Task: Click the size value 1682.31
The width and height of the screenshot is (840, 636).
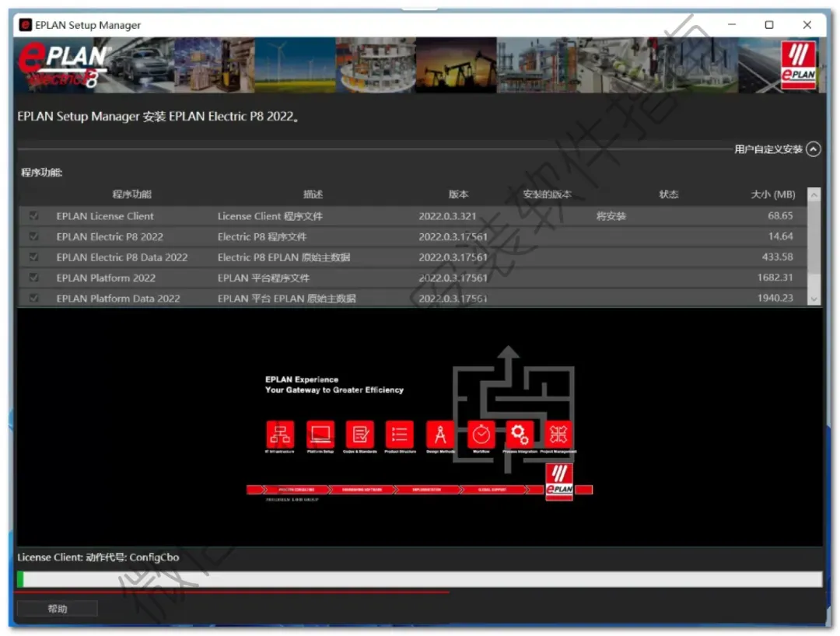Action: (775, 278)
